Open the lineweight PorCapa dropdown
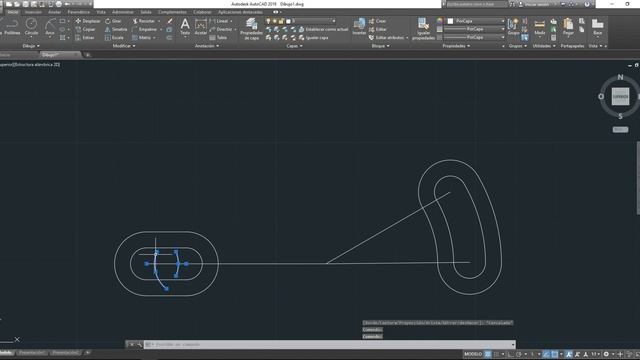 tap(474, 29)
